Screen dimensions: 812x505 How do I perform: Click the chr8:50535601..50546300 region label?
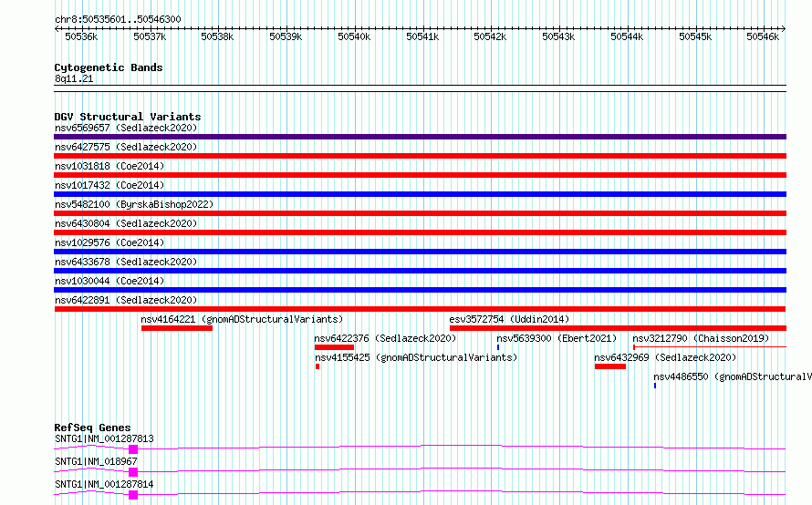(x=118, y=19)
